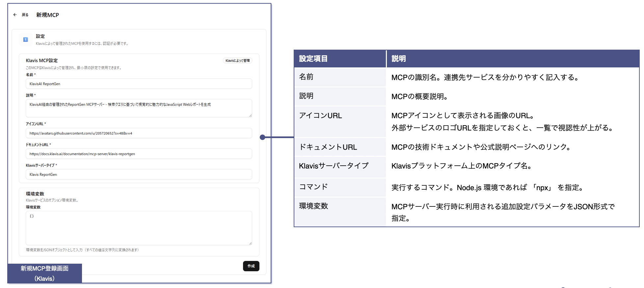The height and width of the screenshot is (288, 644).
Task: Click the 環境変数 row in explanation table
Action: coord(467,212)
